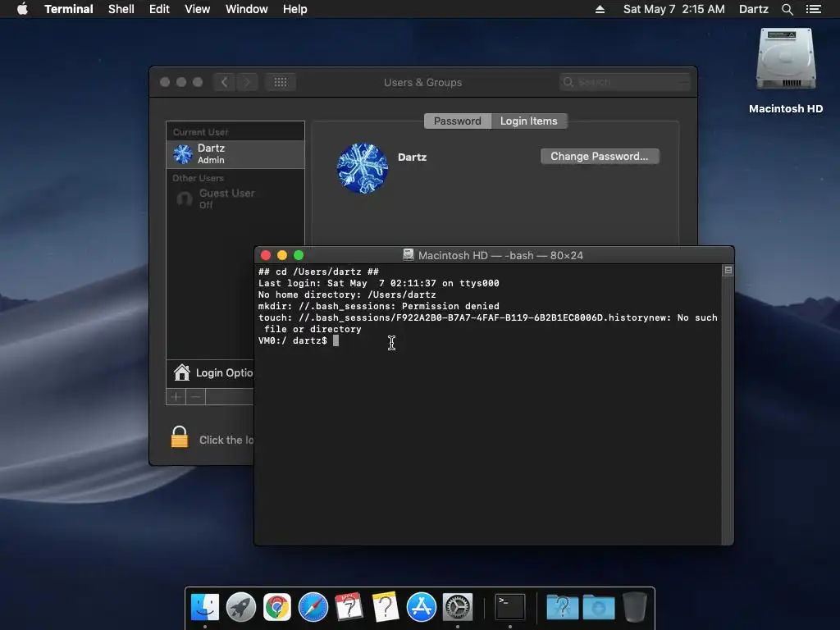Screen dimensions: 840x630
Task: Open the Calendar question-mark icon in Dock
Action: point(349,608)
